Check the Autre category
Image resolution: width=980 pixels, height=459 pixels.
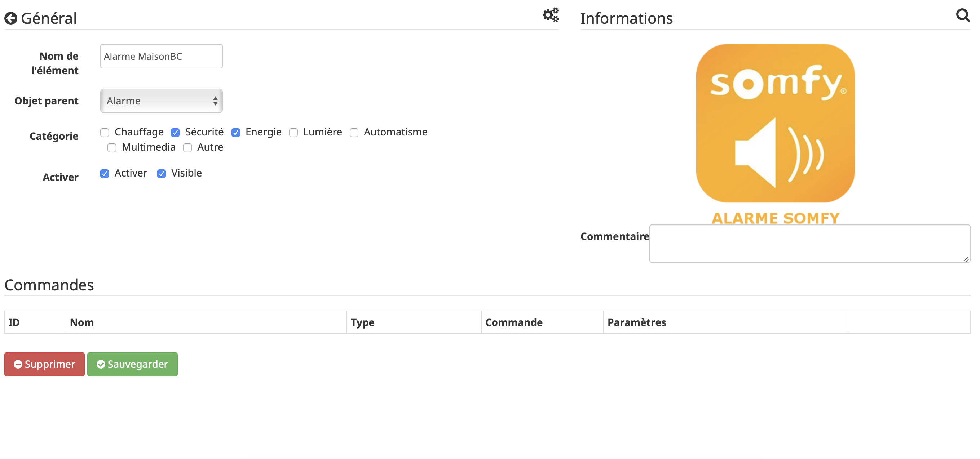[187, 148]
